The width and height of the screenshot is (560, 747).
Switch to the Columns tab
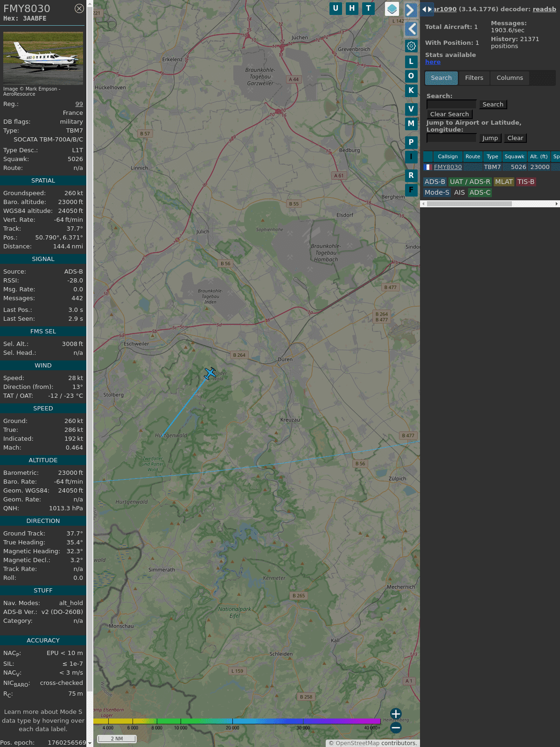[x=510, y=78]
